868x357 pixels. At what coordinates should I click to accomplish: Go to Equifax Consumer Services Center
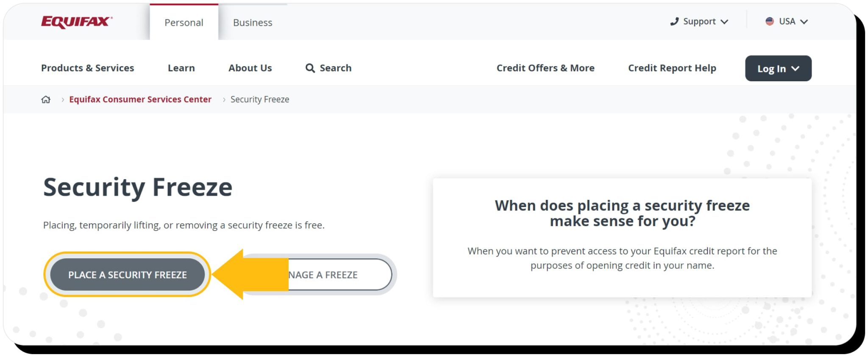pos(140,100)
